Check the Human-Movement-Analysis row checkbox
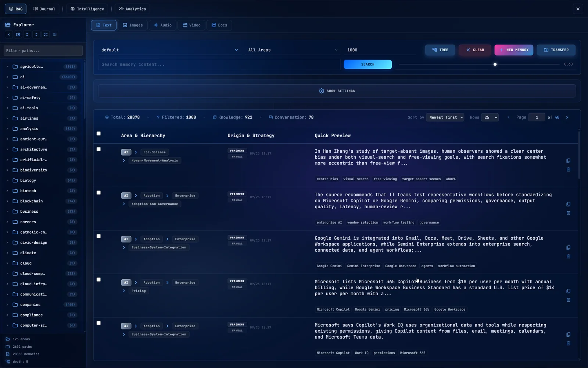The height and width of the screenshot is (368, 588). (x=98, y=149)
